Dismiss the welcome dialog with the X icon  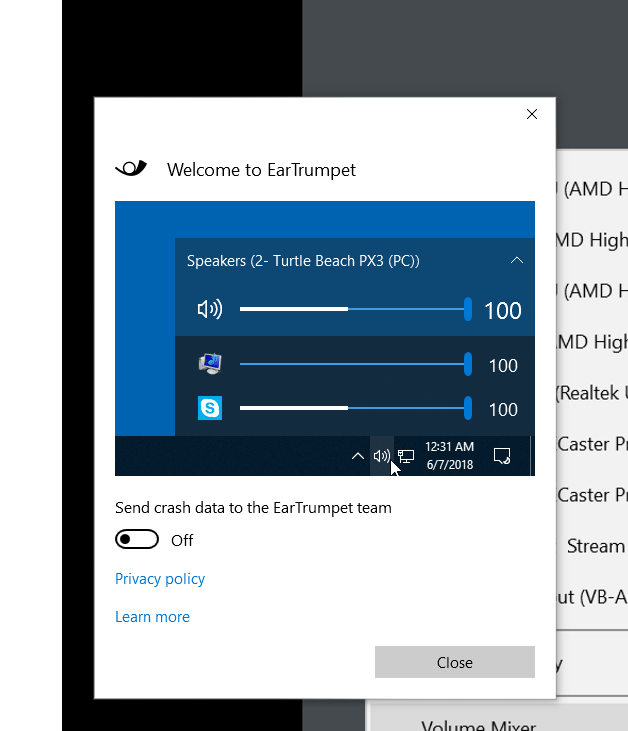click(531, 114)
